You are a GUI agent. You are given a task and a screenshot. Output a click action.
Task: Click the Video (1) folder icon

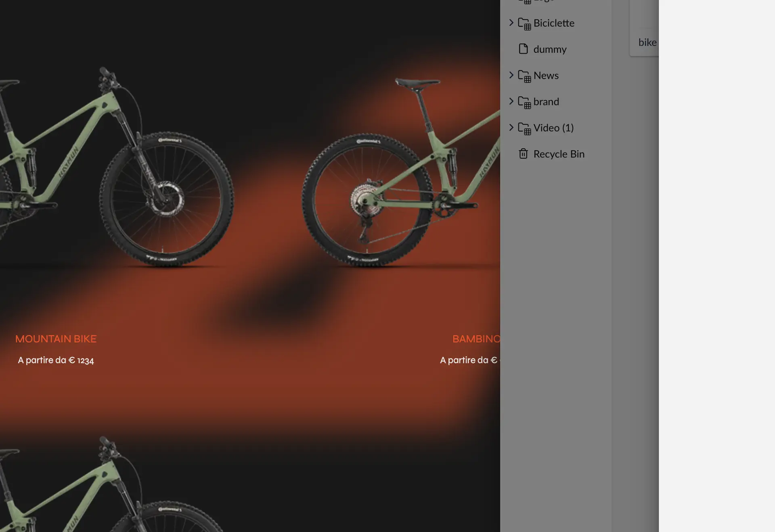pyautogui.click(x=524, y=128)
